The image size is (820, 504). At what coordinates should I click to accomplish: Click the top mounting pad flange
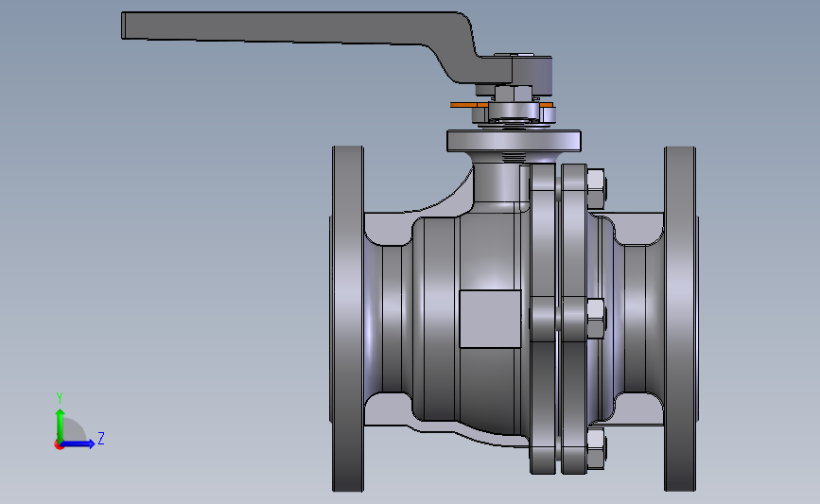[515, 141]
